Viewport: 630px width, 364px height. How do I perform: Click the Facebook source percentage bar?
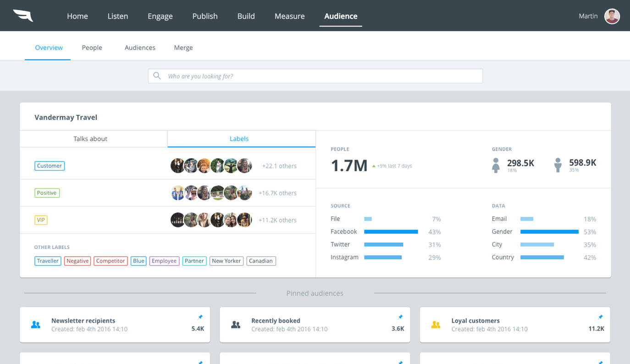391,232
